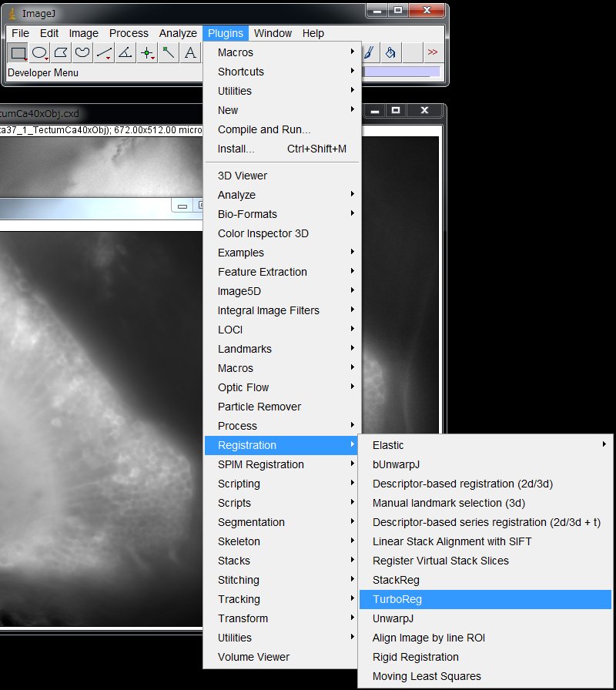Select the Straight Line tool
Viewport: 616px width, 690px height.
click(x=104, y=53)
